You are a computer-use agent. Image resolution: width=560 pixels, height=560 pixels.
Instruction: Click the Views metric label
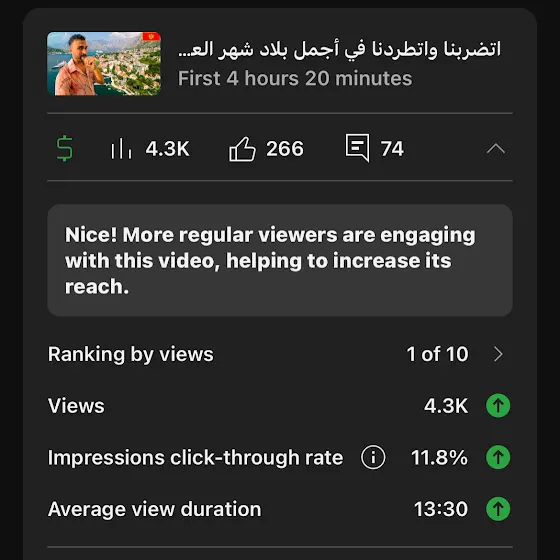(x=76, y=406)
